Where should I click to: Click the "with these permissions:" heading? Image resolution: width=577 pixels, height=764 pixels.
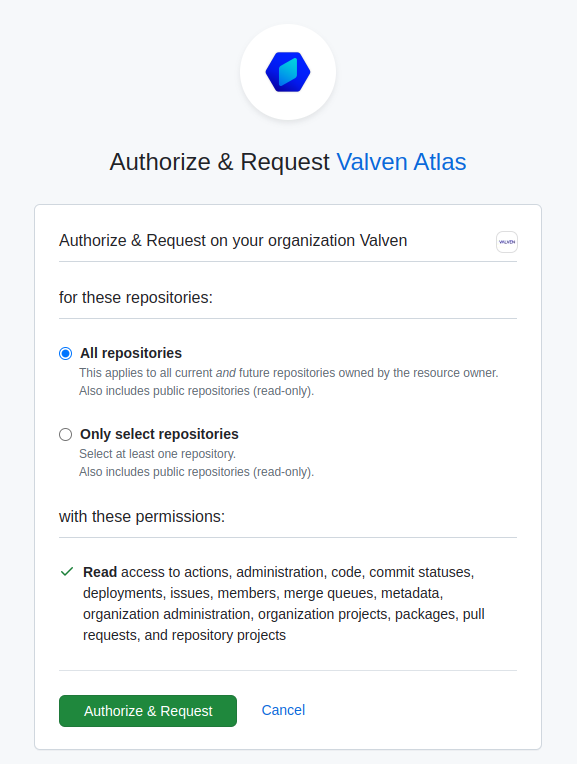(x=142, y=516)
